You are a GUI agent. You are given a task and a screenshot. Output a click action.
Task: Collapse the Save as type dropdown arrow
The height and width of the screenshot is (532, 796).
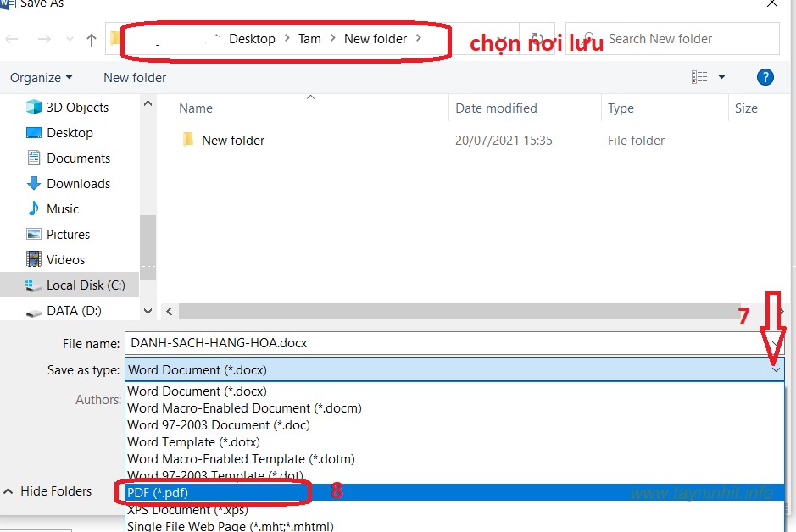(x=775, y=369)
